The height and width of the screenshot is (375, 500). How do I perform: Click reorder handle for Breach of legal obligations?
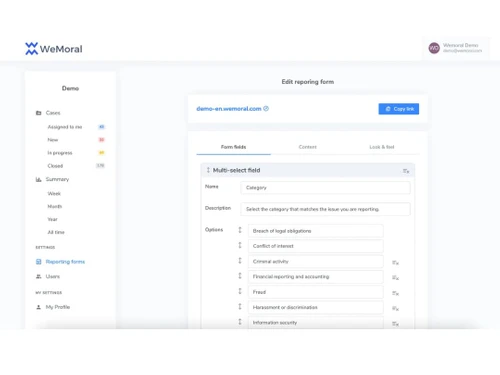pos(240,230)
